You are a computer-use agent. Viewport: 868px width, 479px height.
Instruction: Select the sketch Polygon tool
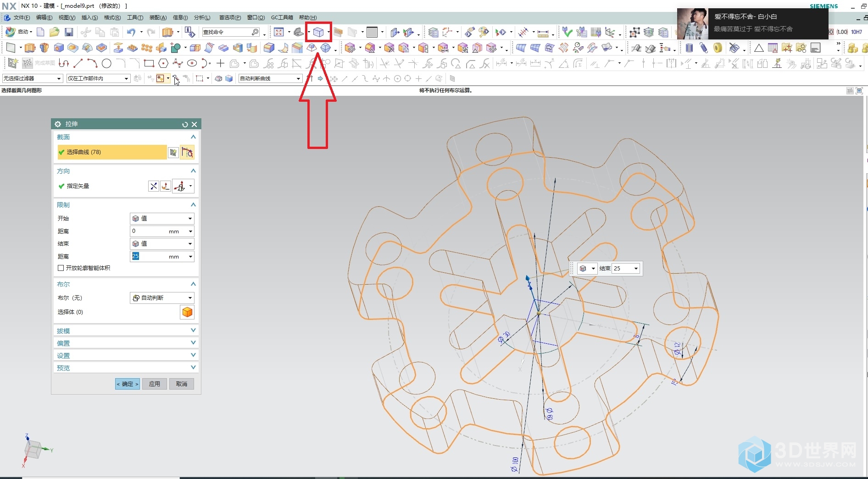tap(163, 63)
